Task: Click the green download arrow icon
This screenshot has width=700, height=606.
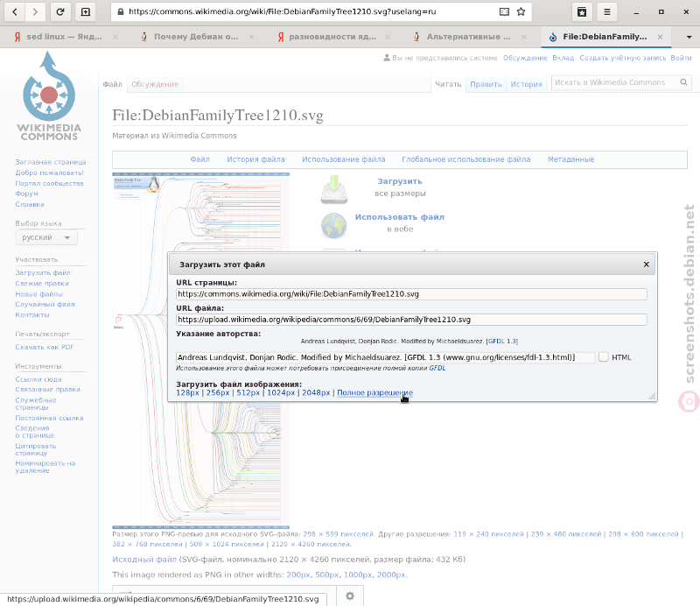Action: click(x=334, y=189)
